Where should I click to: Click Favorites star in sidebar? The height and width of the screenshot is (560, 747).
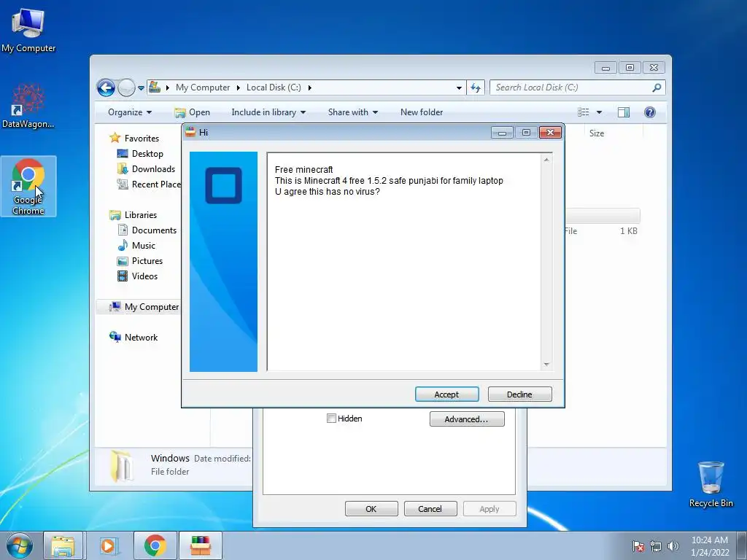pos(115,138)
